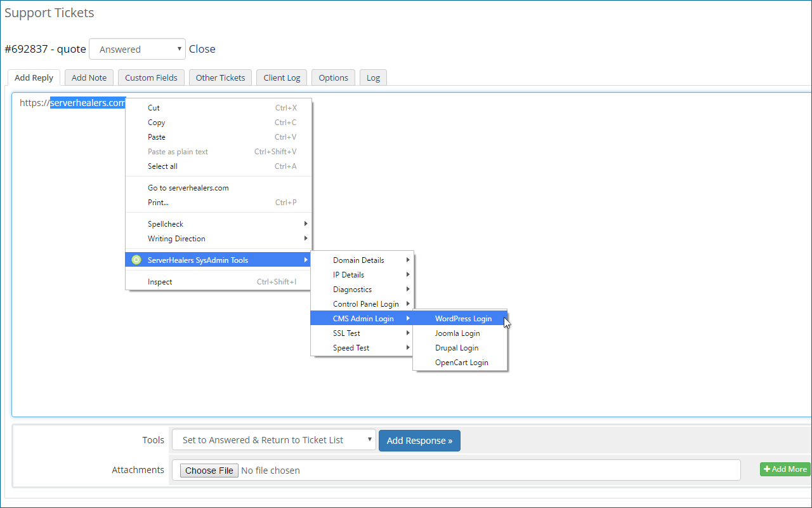Click the Attachments label
The width and height of the screenshot is (812, 508).
point(138,470)
